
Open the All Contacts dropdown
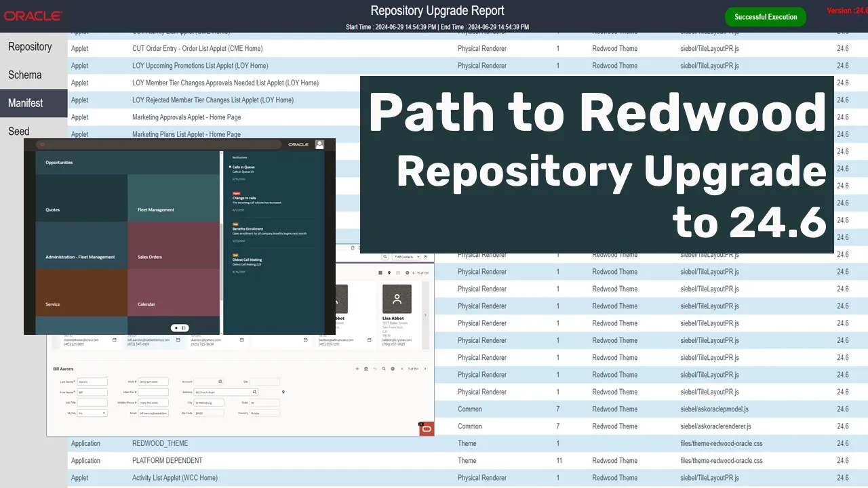point(406,257)
